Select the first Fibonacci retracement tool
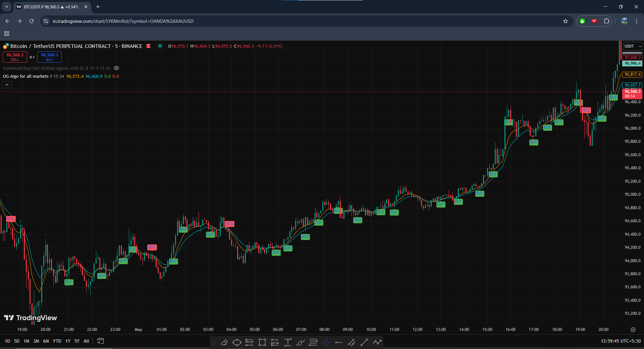The height and width of the screenshot is (349, 644). pos(250,342)
